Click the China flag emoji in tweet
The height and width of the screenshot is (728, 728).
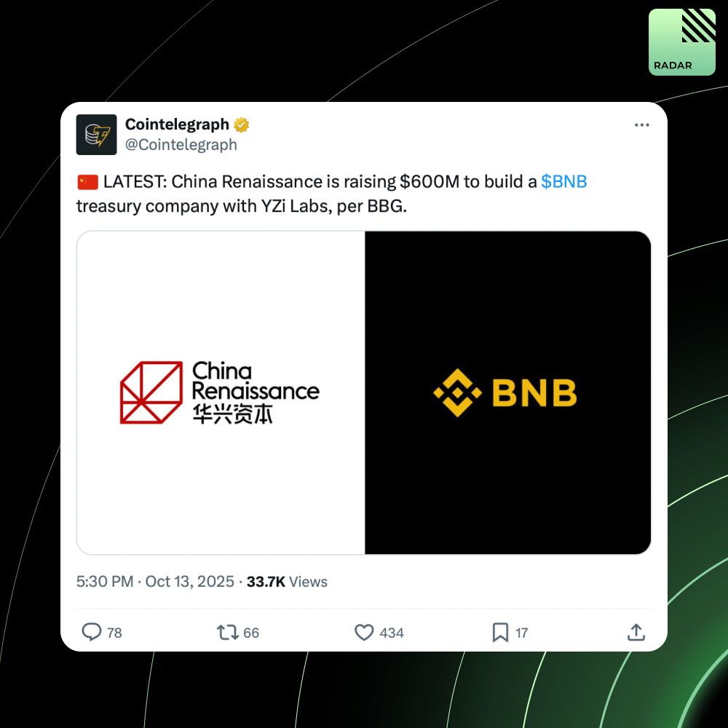click(x=88, y=182)
